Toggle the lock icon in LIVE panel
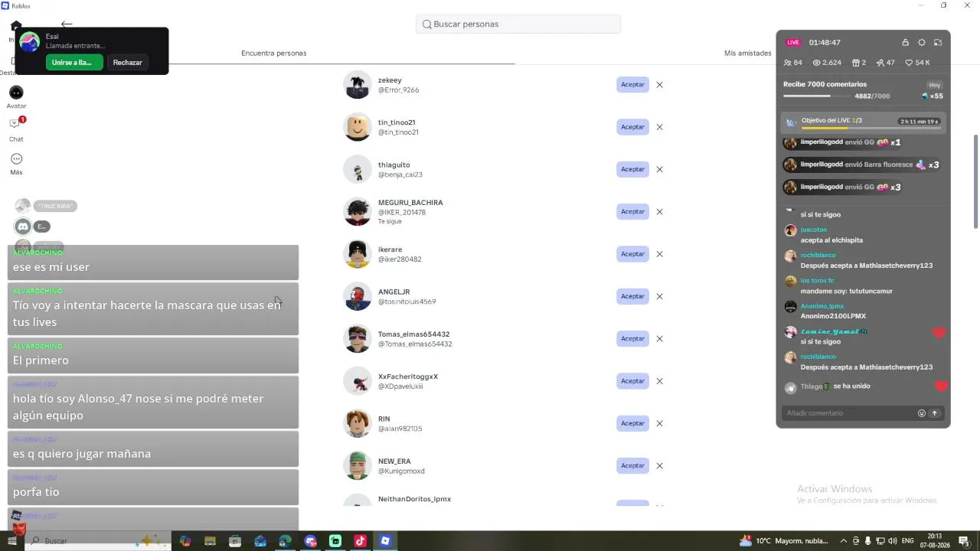 pyautogui.click(x=905, y=43)
